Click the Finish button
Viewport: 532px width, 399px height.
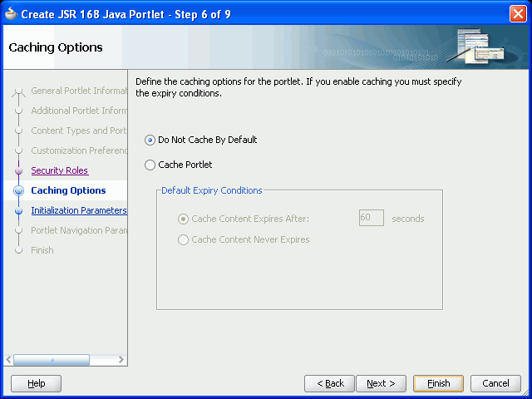pyautogui.click(x=438, y=383)
